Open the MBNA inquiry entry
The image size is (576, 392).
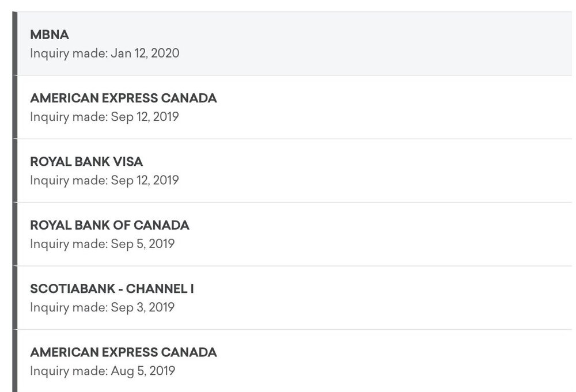pyautogui.click(x=50, y=35)
